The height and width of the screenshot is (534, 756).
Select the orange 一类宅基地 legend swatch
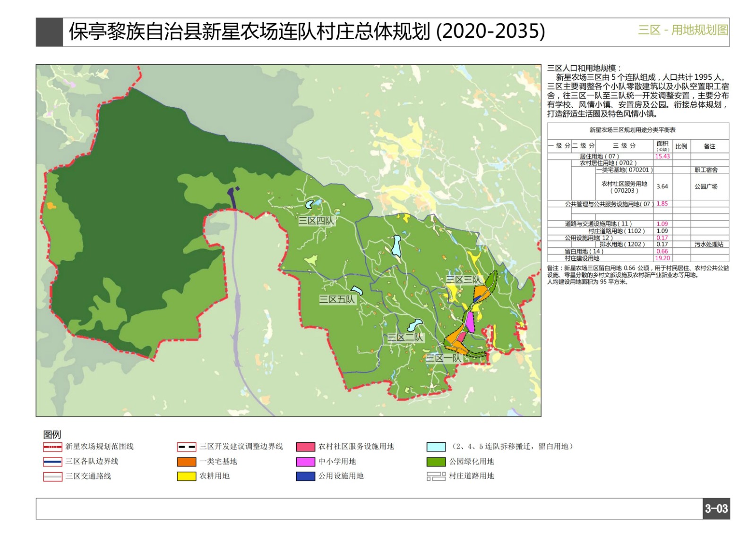pos(187,461)
